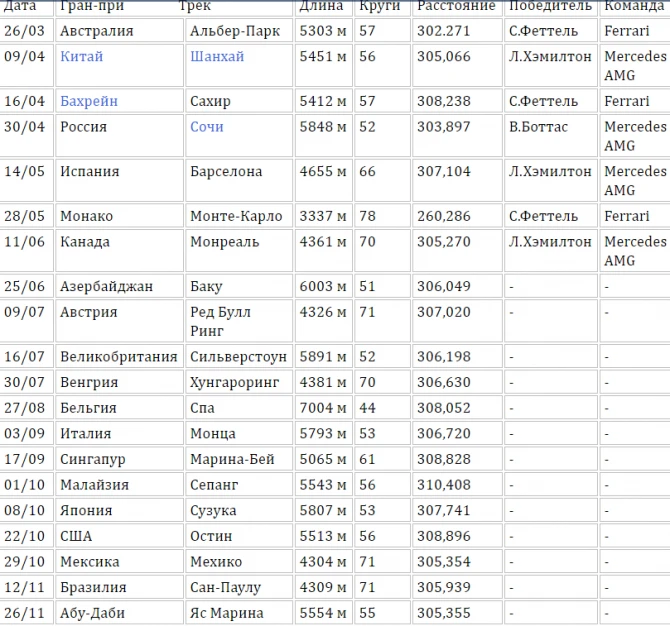
Task: Click distance value 310,408
Action: [x=444, y=485]
